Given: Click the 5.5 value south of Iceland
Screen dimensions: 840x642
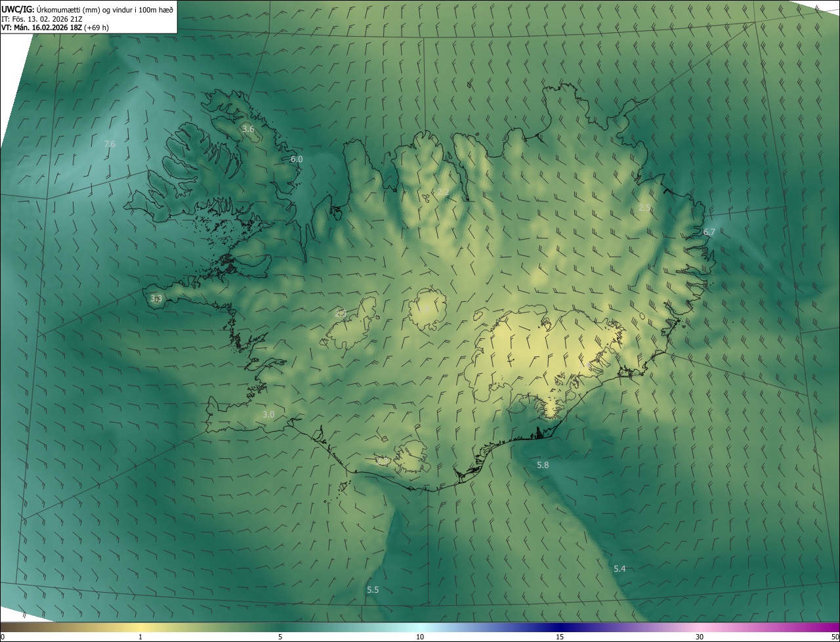Looking at the screenshot, I should (x=373, y=589).
